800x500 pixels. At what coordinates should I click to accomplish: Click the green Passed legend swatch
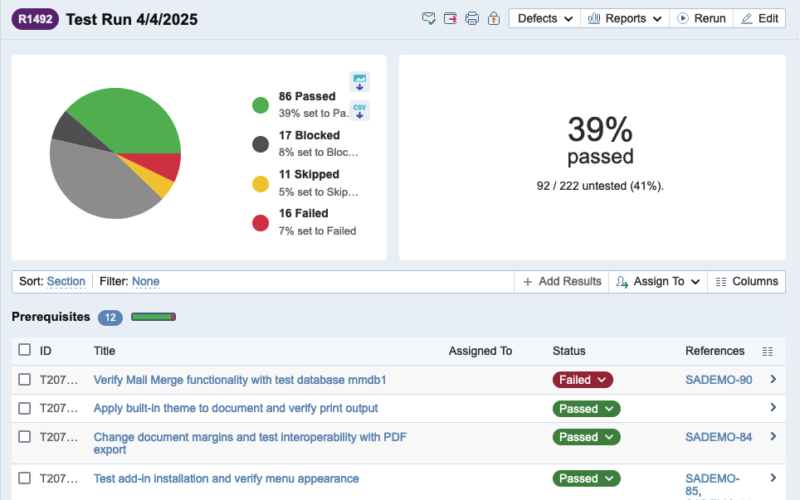261,105
